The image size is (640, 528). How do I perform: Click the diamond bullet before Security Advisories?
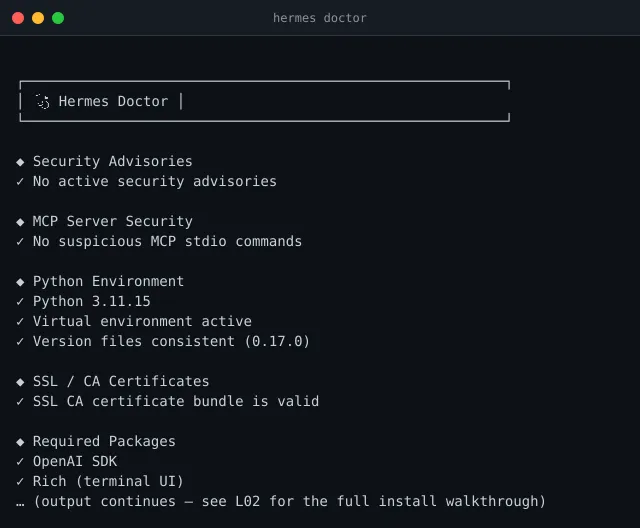coord(20,162)
